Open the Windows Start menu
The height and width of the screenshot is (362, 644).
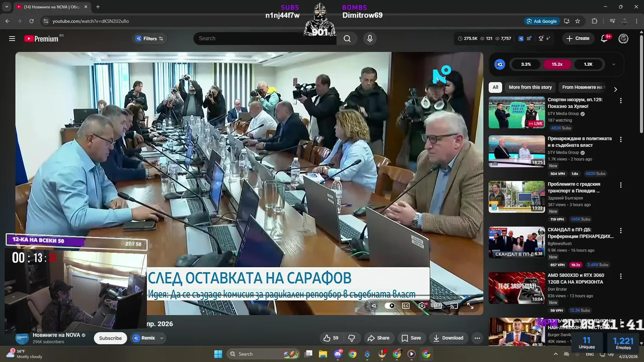[x=218, y=354]
